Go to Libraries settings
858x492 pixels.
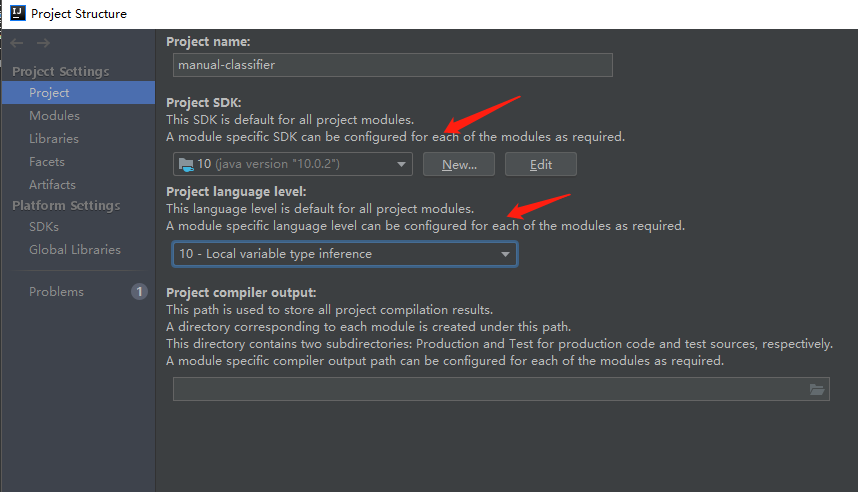coord(54,138)
